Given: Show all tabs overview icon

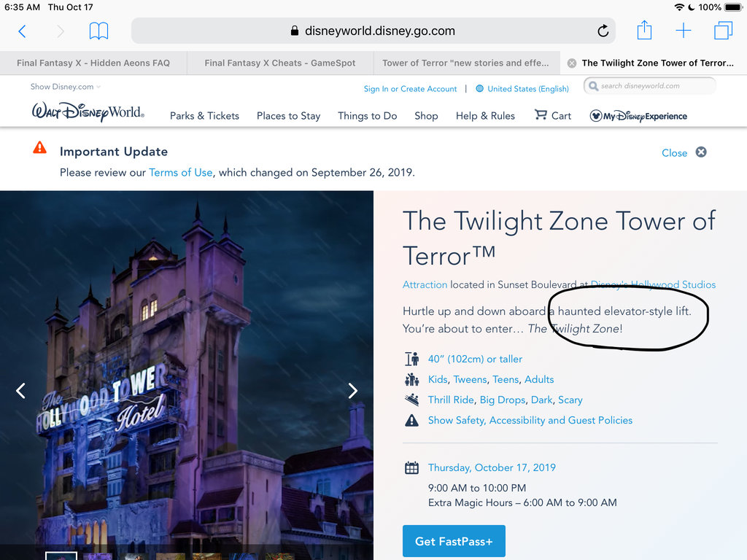Looking at the screenshot, I should [723, 31].
